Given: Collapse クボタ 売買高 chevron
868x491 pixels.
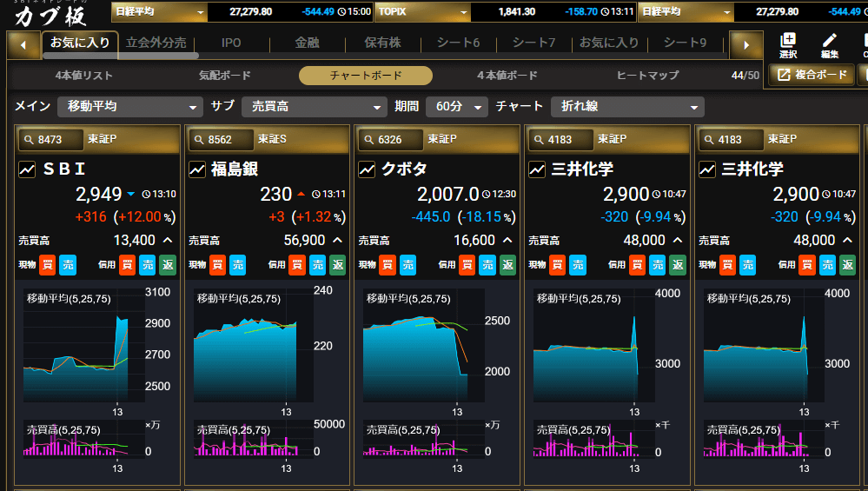Looking at the screenshot, I should click(x=507, y=241).
